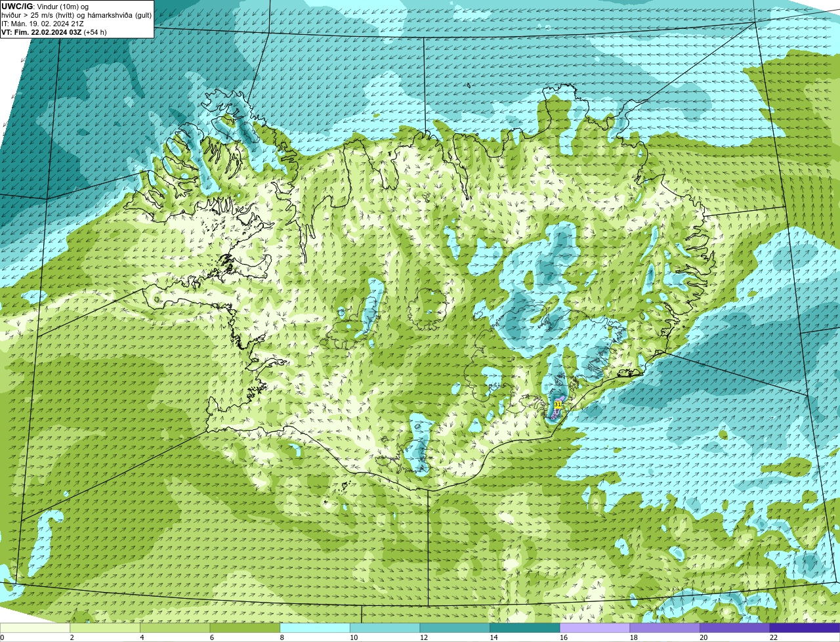Screen dimensions: 840x642
Task: Click the "12" tick label on the scale
Action: point(424,637)
